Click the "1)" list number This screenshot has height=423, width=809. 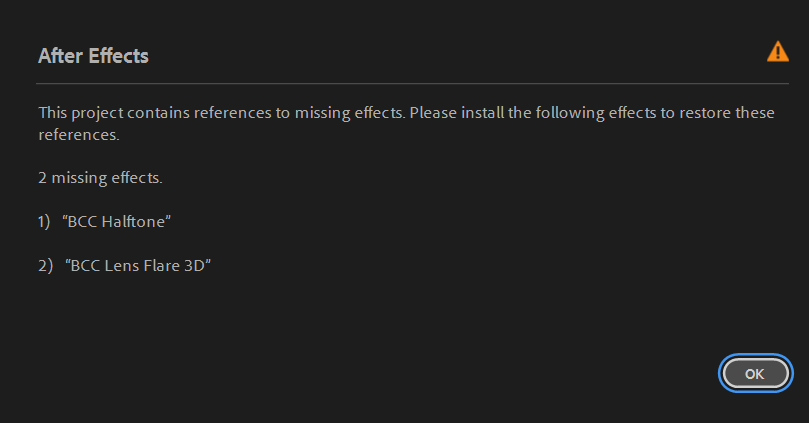tap(44, 222)
